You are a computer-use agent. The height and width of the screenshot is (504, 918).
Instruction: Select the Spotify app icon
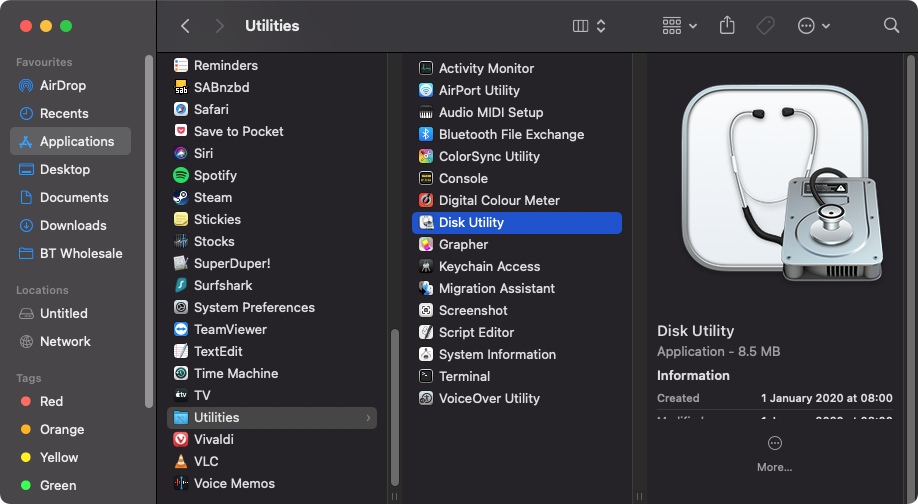click(181, 175)
